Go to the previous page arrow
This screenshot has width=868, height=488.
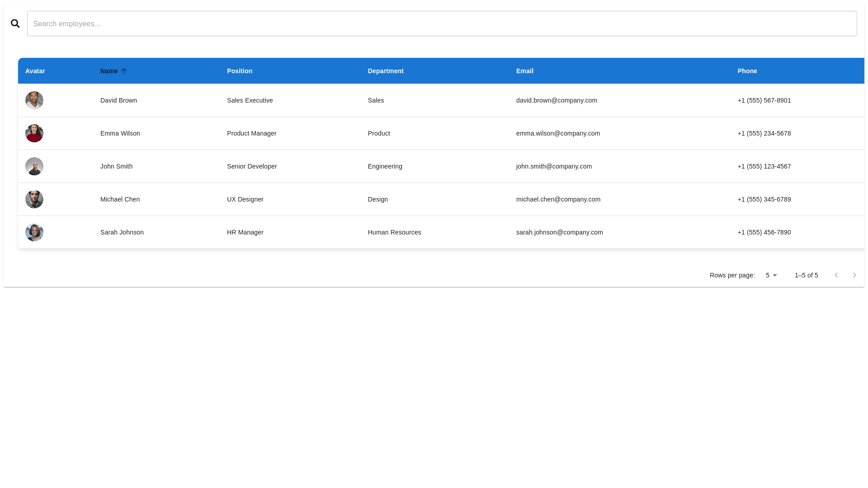(x=836, y=275)
